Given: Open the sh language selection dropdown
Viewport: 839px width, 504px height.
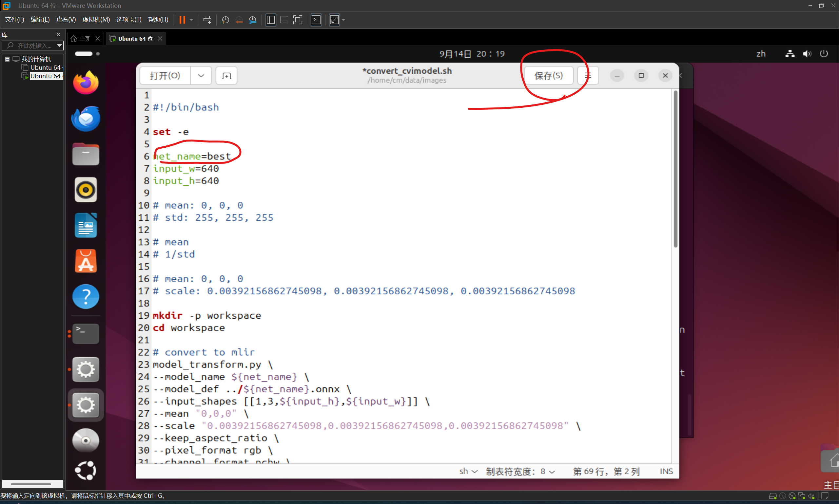Looking at the screenshot, I should (x=468, y=471).
